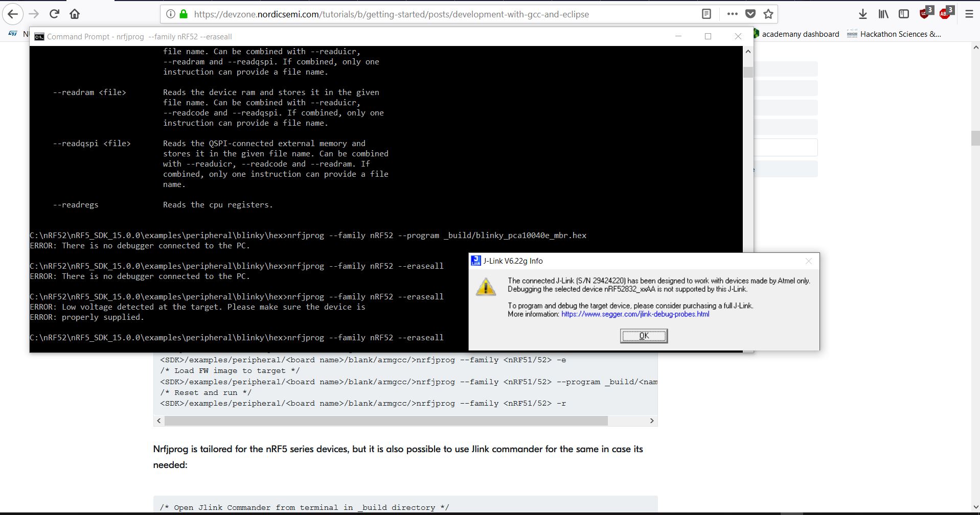Bookmark this page with star icon
Screen dimensions: 980x515
pos(768,14)
